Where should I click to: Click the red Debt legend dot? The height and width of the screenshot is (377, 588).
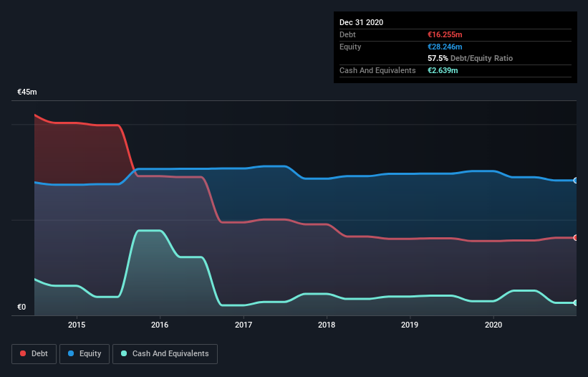[x=23, y=353]
